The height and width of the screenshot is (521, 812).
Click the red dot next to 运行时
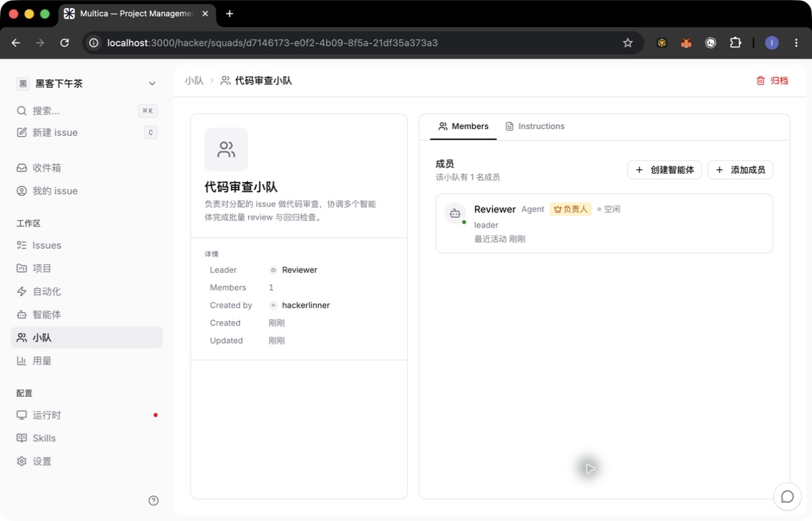(x=156, y=415)
